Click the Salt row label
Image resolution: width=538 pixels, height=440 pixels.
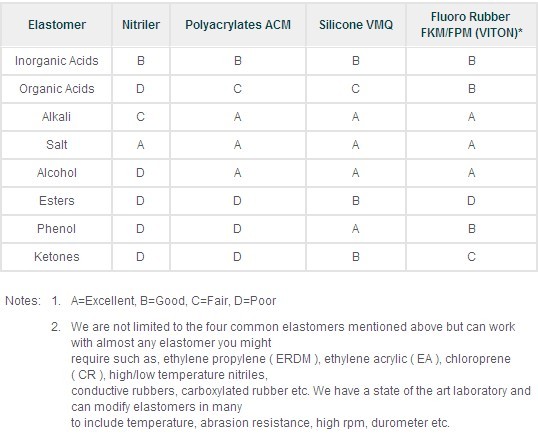(x=57, y=145)
